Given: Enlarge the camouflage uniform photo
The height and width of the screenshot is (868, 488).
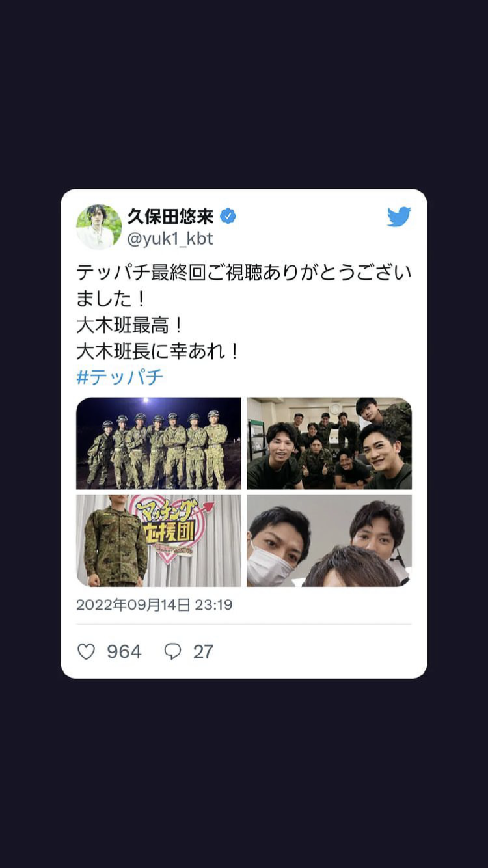Looking at the screenshot, I should point(159,541).
